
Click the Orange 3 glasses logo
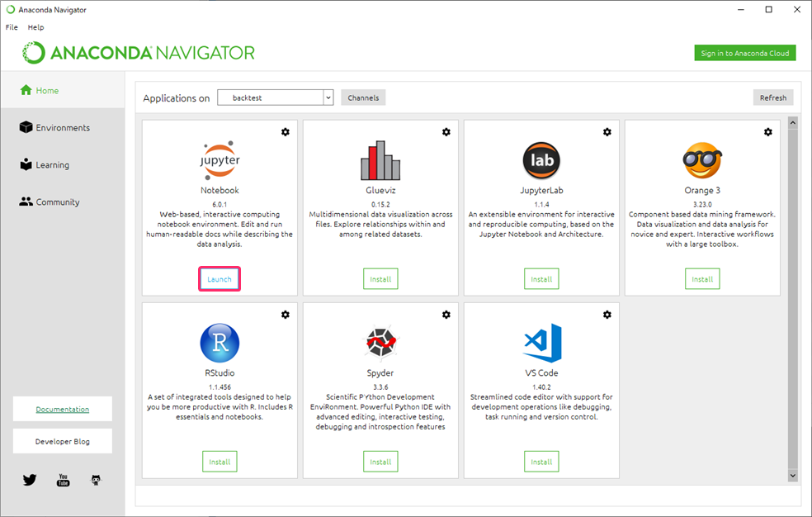pyautogui.click(x=702, y=160)
